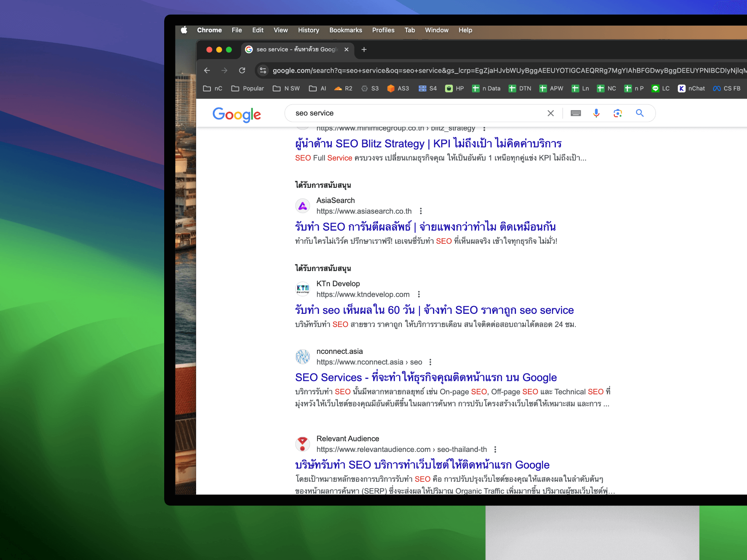Open SEO Services nconnect.asia result title
The height and width of the screenshot is (560, 747).
point(426,378)
